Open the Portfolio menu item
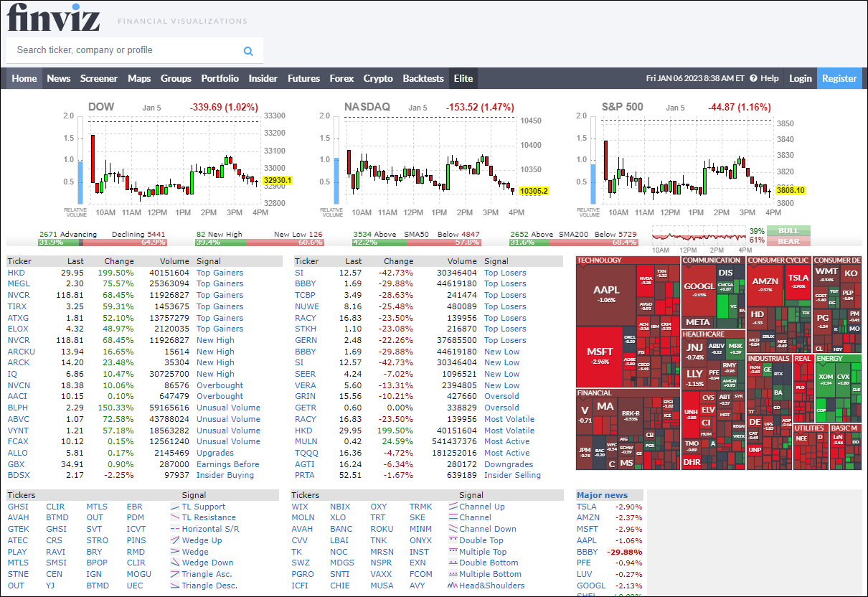 220,78
